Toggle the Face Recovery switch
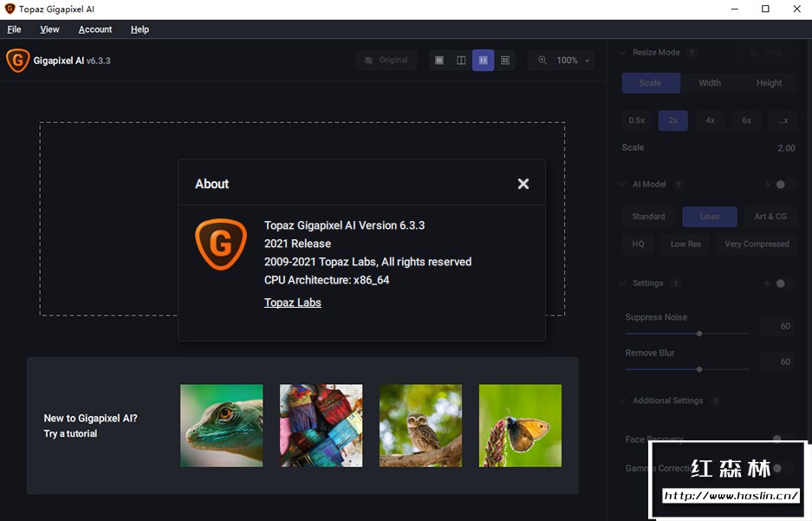 click(782, 440)
